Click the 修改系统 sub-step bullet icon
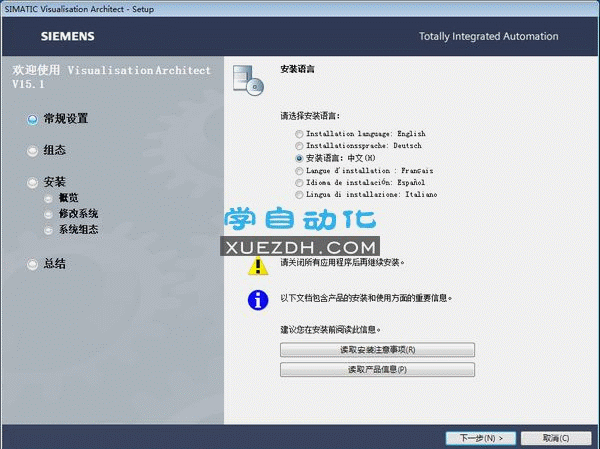This screenshot has height=449, width=600. click(x=48, y=214)
